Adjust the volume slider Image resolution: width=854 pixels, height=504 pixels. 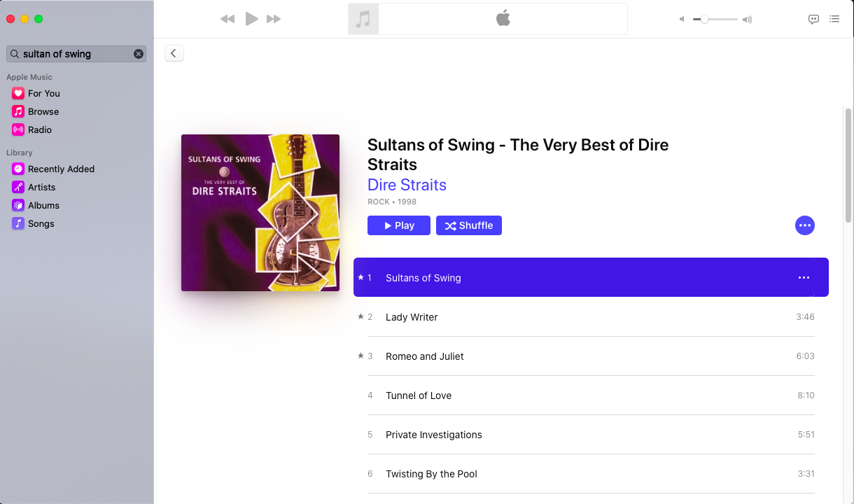point(705,20)
